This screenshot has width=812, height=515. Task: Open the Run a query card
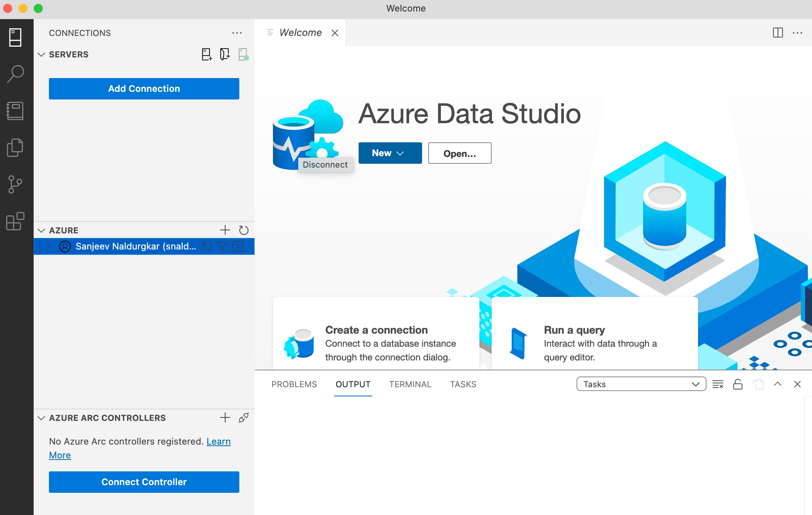[595, 333]
